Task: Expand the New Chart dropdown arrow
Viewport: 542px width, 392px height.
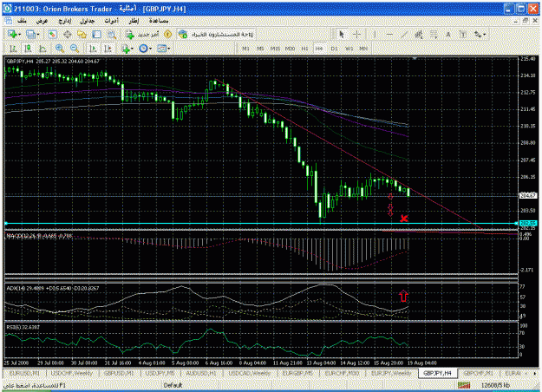Action: tap(19, 35)
